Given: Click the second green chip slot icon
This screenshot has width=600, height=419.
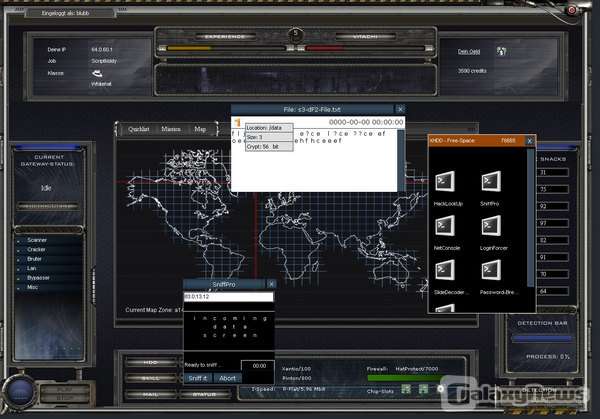Looking at the screenshot, I should click(423, 389).
